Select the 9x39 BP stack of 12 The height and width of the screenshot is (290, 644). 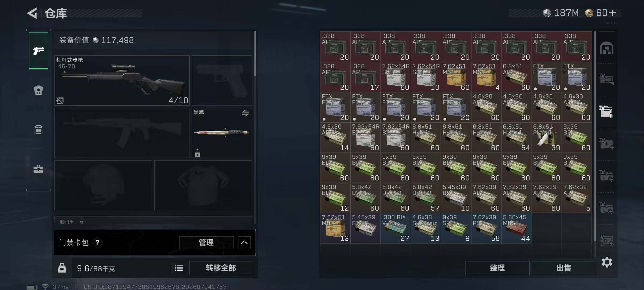pyautogui.click(x=335, y=198)
